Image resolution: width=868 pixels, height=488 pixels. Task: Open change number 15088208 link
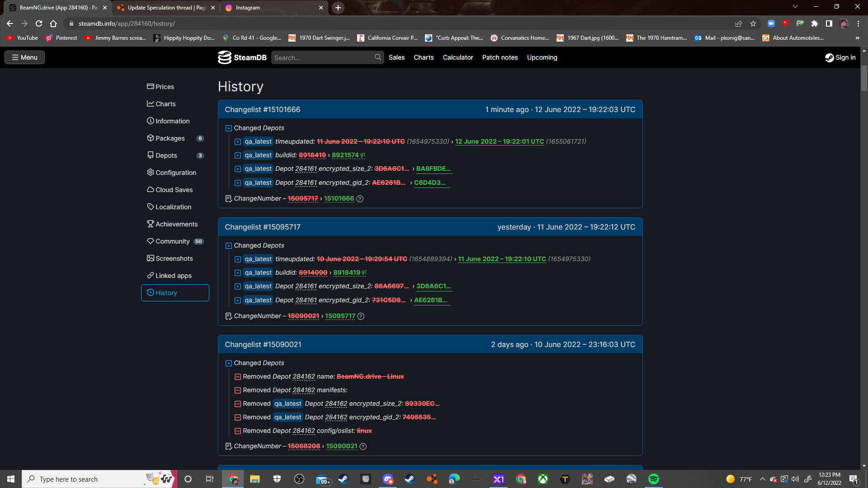(x=304, y=446)
